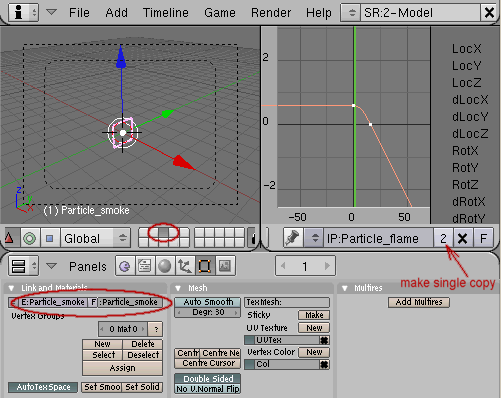This screenshot has width=501, height=398.
Task: Click the upper Ipo curve control point
Action: pos(354,106)
